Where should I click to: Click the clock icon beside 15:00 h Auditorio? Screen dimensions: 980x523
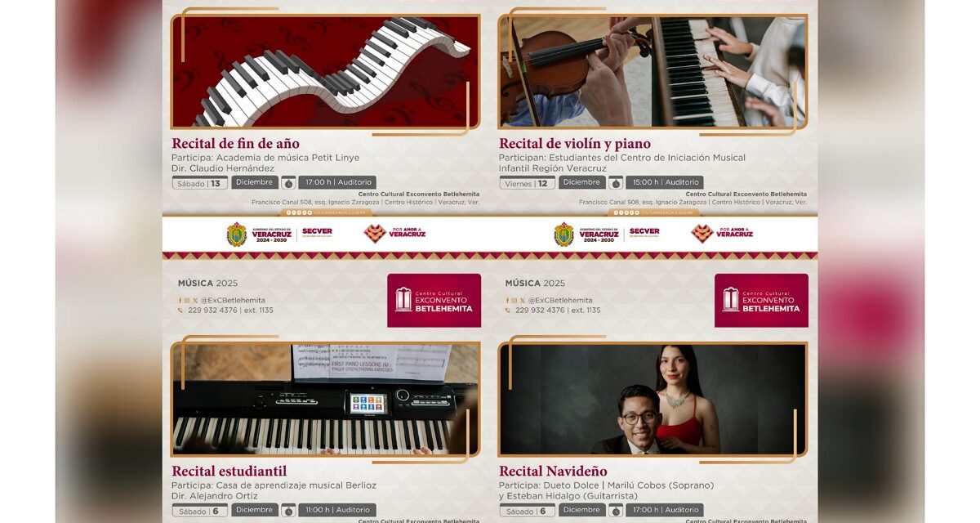pos(616,183)
